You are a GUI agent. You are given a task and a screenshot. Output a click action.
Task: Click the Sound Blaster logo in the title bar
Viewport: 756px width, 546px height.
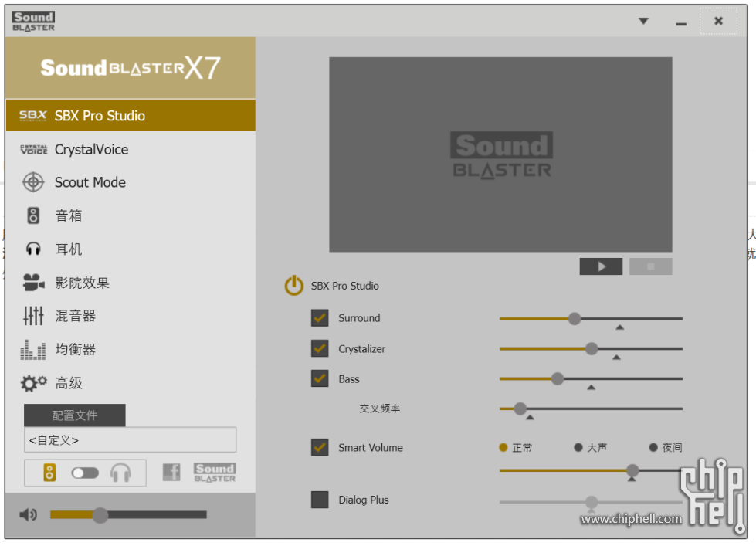coord(33,21)
